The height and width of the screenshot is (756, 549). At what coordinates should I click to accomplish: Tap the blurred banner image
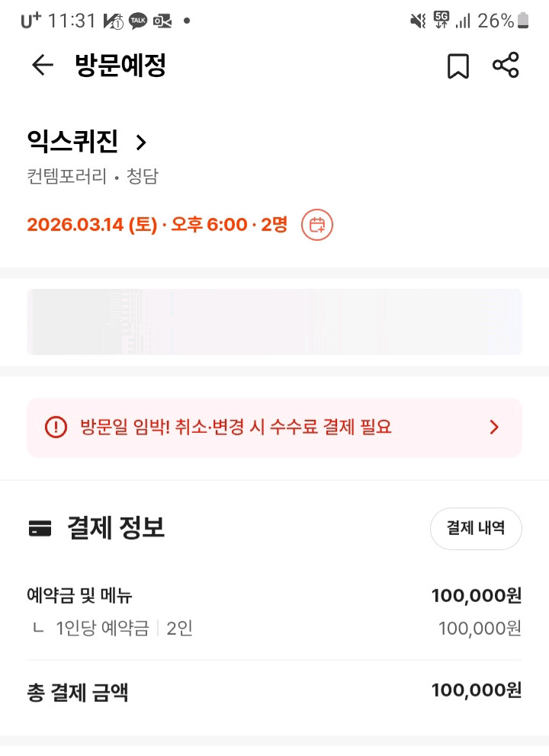coord(274,322)
